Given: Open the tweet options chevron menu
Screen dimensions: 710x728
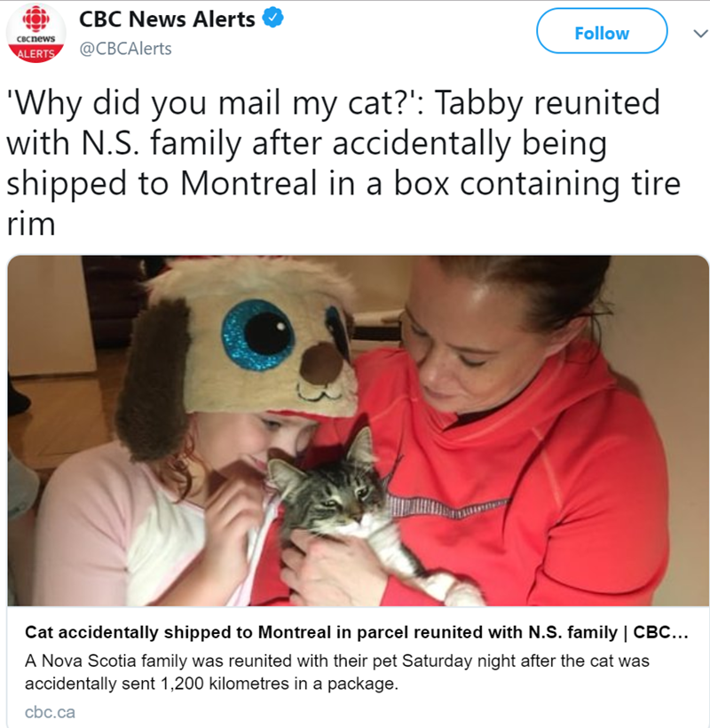Looking at the screenshot, I should tap(695, 34).
